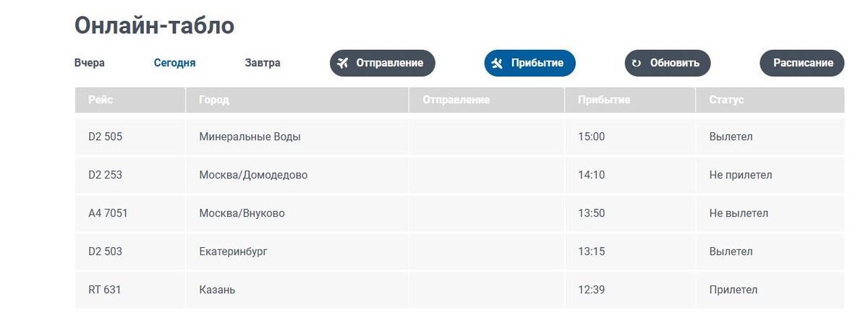Click the Онлайн-табло page heading
This screenshot has height=323, width=868.
click(x=154, y=26)
